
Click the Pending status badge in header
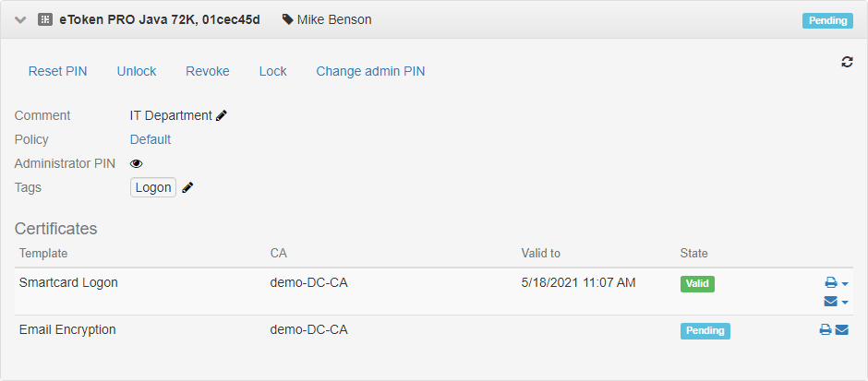click(x=827, y=20)
